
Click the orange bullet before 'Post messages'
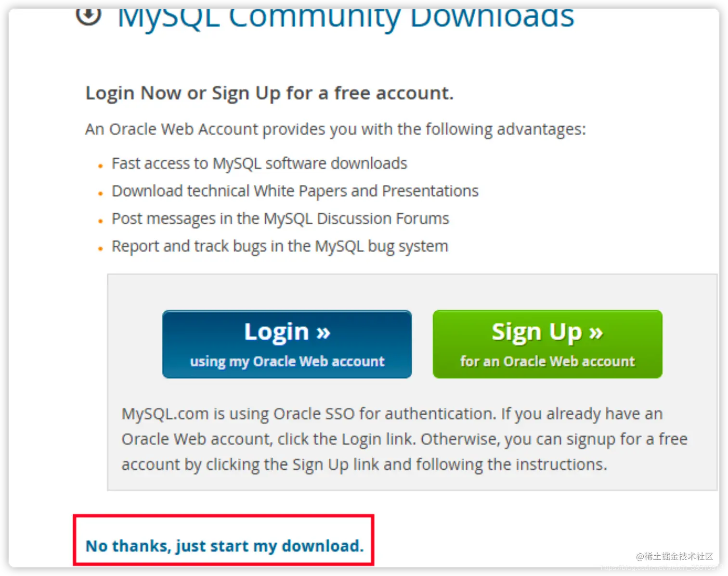(100, 221)
